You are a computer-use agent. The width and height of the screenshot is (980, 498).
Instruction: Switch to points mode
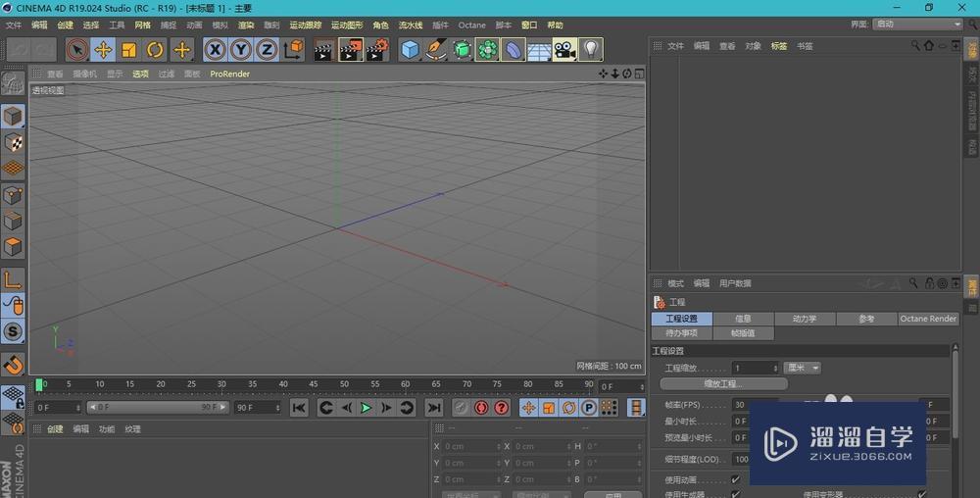[x=13, y=196]
